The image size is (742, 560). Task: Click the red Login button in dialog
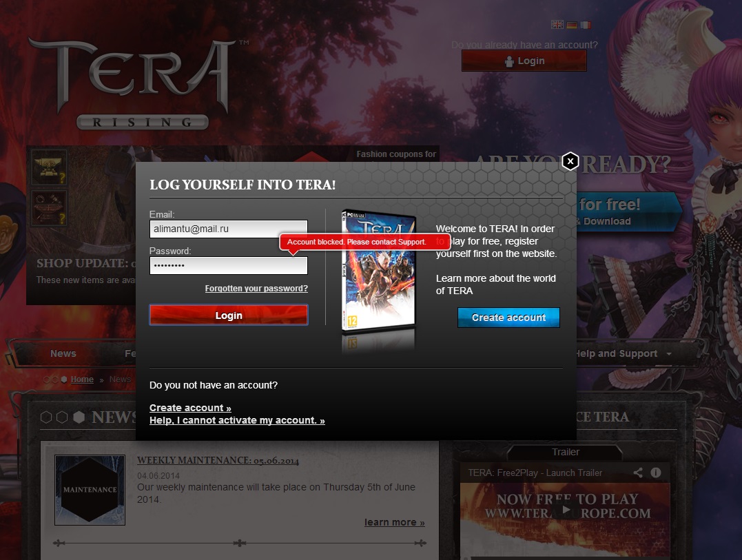pos(229,315)
